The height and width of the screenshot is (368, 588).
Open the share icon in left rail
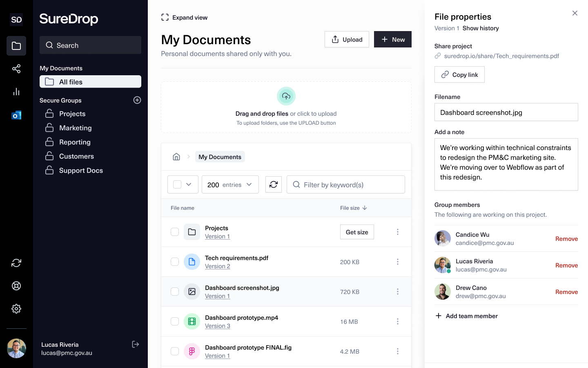click(16, 69)
